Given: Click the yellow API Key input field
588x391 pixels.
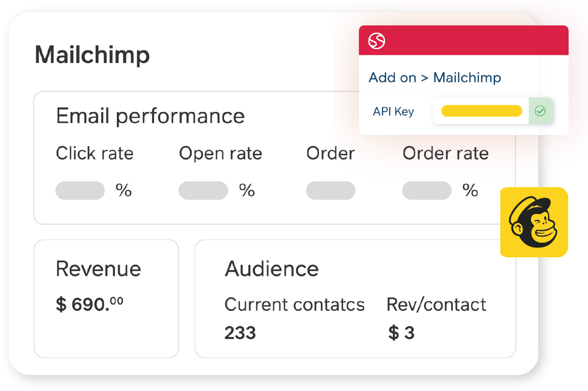Looking at the screenshot, I should click(481, 111).
